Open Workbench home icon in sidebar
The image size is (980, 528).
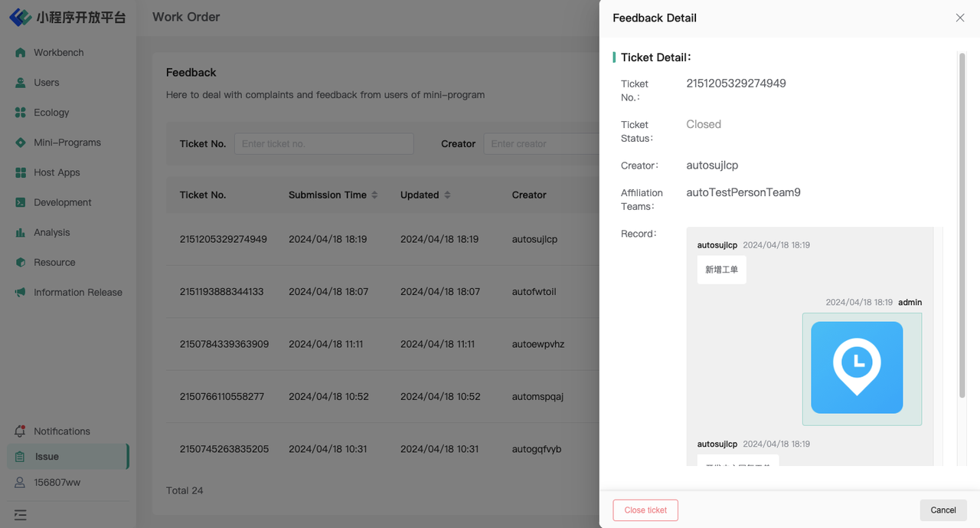pyautogui.click(x=21, y=53)
